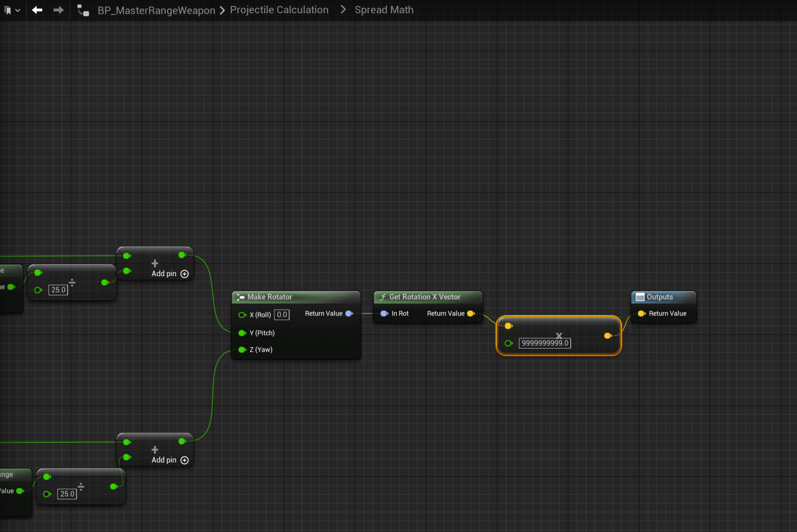Viewport: 797px width, 532px height.
Task: Edit the X (Roll) value field
Action: (282, 315)
